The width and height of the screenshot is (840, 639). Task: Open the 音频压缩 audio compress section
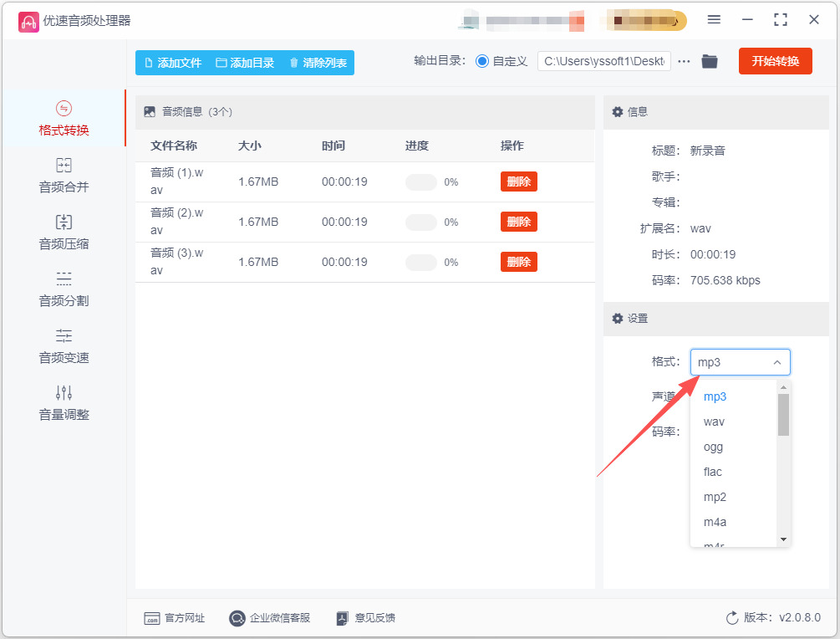[x=64, y=233]
